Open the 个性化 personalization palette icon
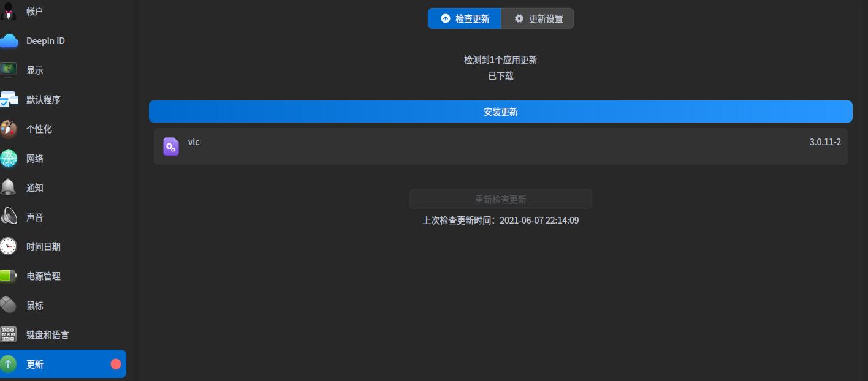This screenshot has height=381, width=868. (x=9, y=129)
